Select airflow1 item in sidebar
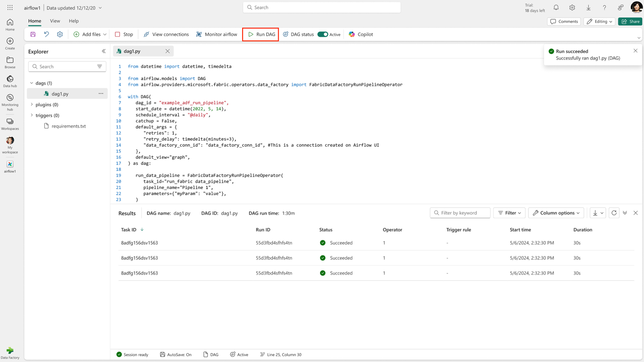Image resolution: width=644 pixels, height=362 pixels. [10, 167]
